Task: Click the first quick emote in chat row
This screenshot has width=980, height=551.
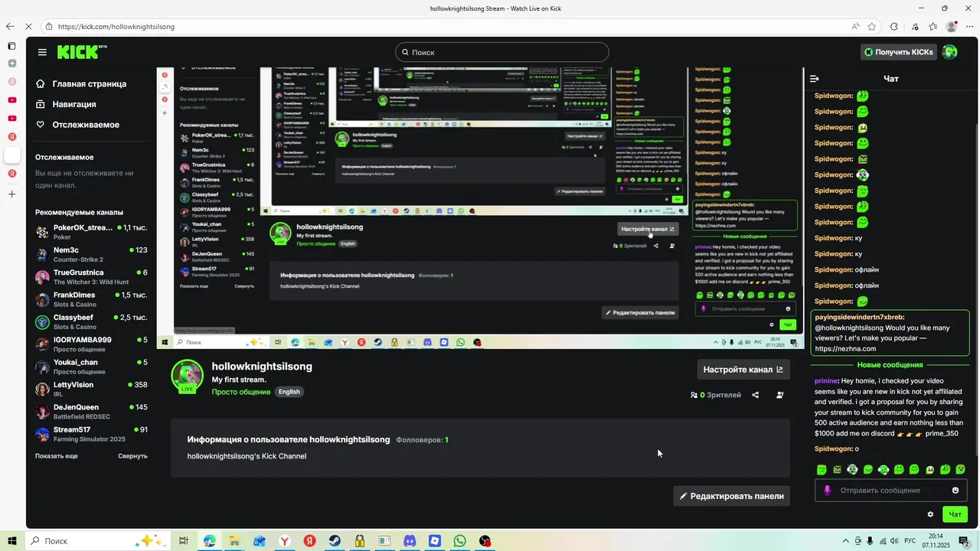Action: click(x=822, y=470)
